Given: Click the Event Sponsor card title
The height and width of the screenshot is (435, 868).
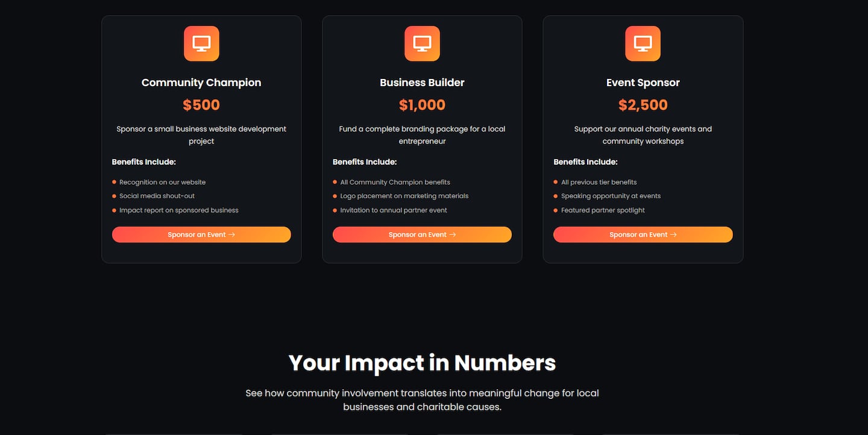Looking at the screenshot, I should 643,82.
